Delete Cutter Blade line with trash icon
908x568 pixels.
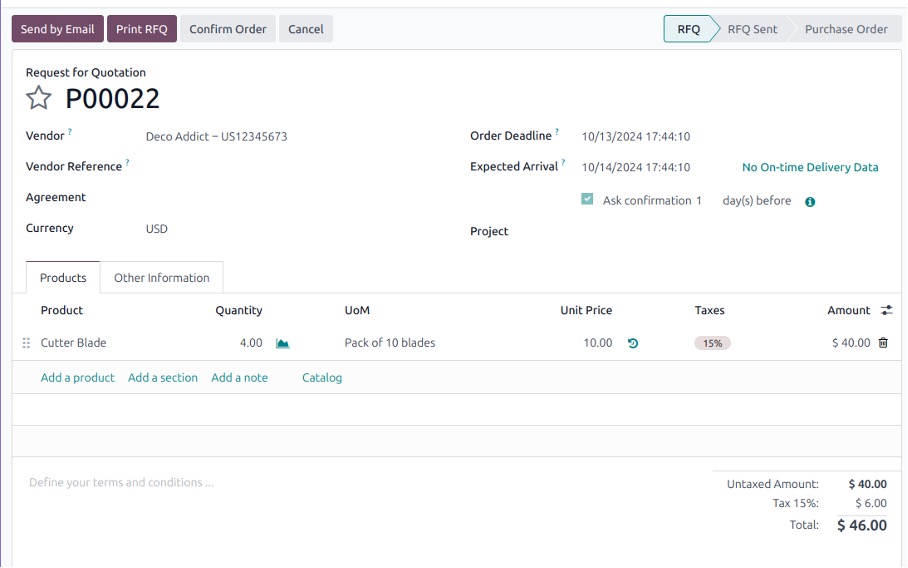pos(883,343)
